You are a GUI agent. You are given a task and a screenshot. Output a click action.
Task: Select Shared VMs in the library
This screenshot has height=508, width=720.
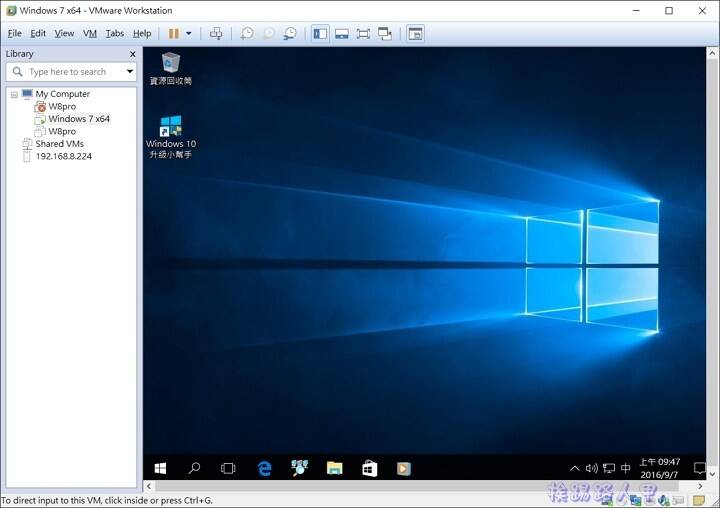tap(53, 144)
